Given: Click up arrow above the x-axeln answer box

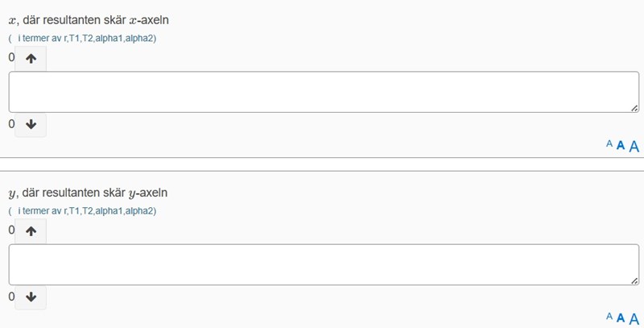Looking at the screenshot, I should click(x=31, y=58).
